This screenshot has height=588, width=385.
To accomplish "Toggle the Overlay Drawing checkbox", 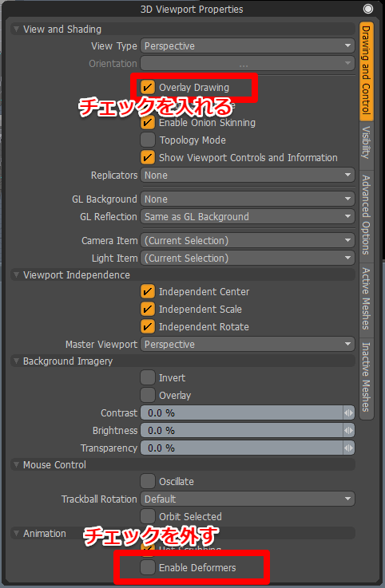I will (148, 88).
